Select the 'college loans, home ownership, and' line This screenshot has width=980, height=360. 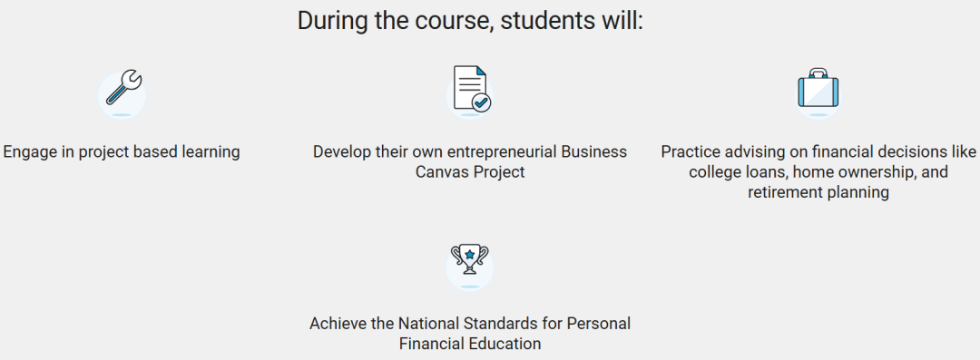pyautogui.click(x=818, y=172)
